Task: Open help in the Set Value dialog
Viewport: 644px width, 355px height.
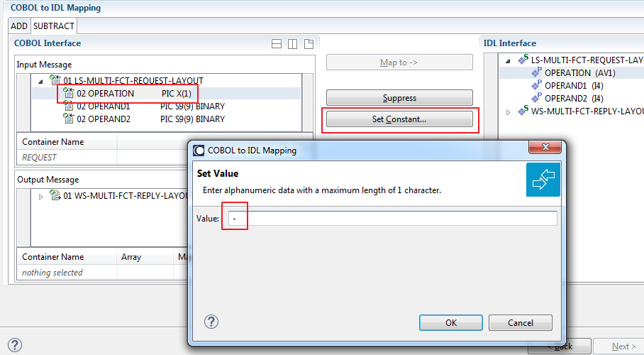Action: click(211, 322)
